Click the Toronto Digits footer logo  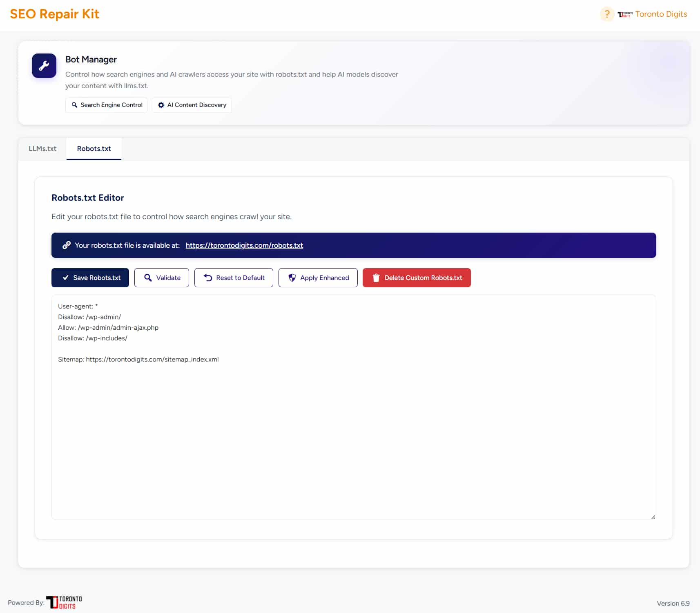[64, 602]
